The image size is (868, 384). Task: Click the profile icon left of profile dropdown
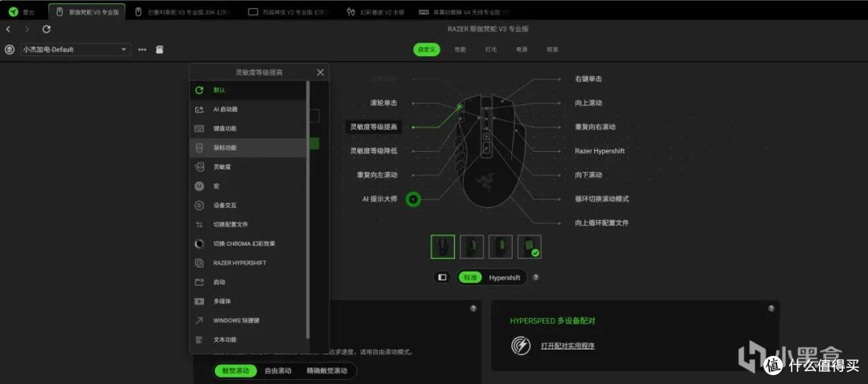[10, 49]
